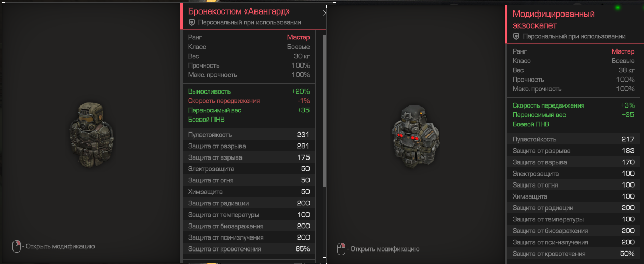
Task: Select the Бронекостюм «Авангард» title
Action: [239, 11]
